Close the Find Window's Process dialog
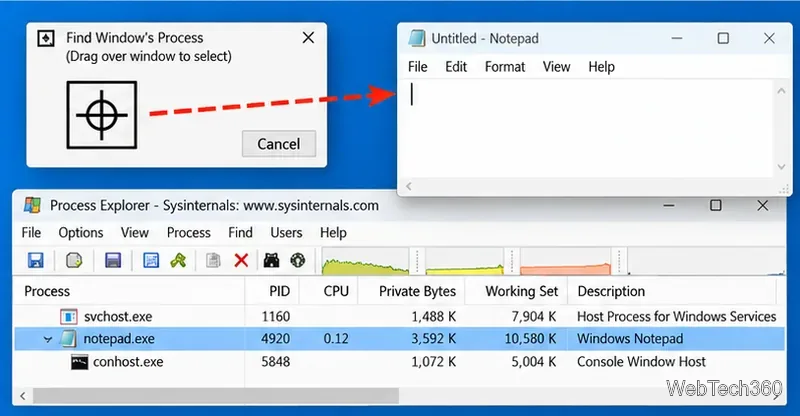 click(x=308, y=37)
